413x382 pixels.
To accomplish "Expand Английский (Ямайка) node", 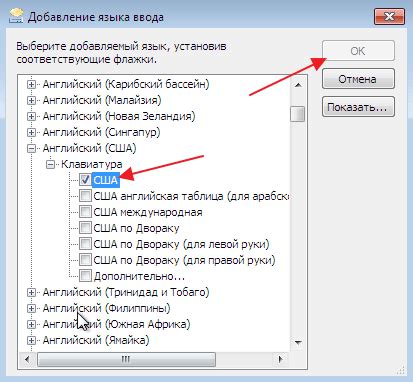I will click(x=31, y=340).
